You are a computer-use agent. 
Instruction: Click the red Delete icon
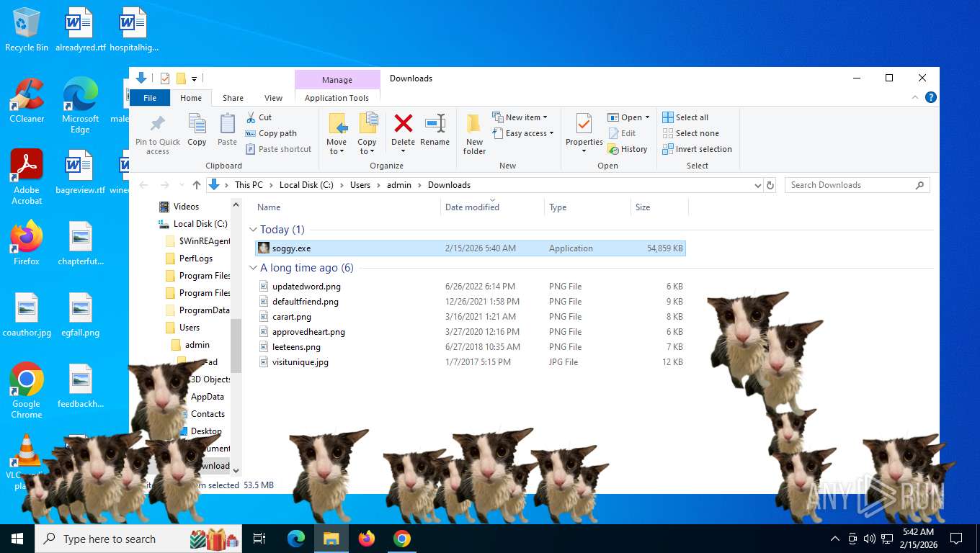pyautogui.click(x=404, y=123)
